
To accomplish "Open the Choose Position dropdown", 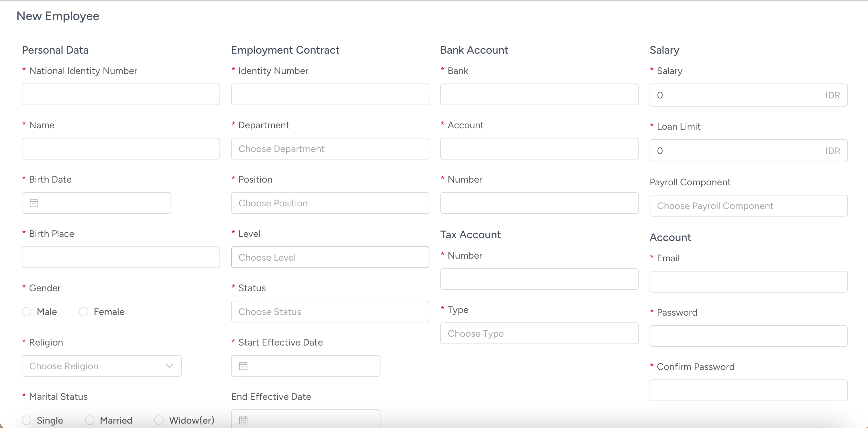I will 330,203.
